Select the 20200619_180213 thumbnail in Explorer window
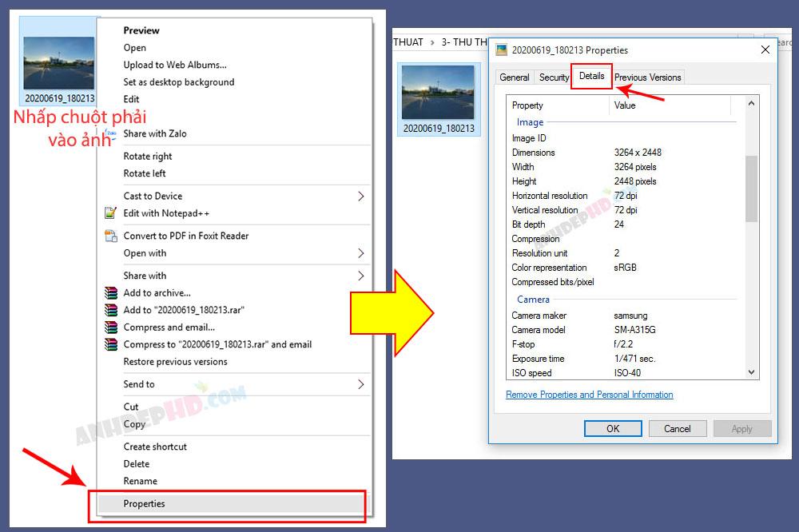The width and height of the screenshot is (799, 532). pyautogui.click(x=439, y=99)
